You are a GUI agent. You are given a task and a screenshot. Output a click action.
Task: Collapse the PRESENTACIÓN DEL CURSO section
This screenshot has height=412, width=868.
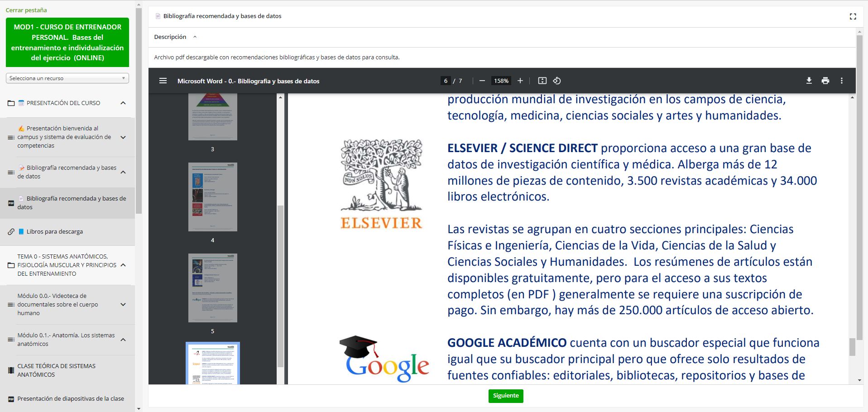click(123, 103)
